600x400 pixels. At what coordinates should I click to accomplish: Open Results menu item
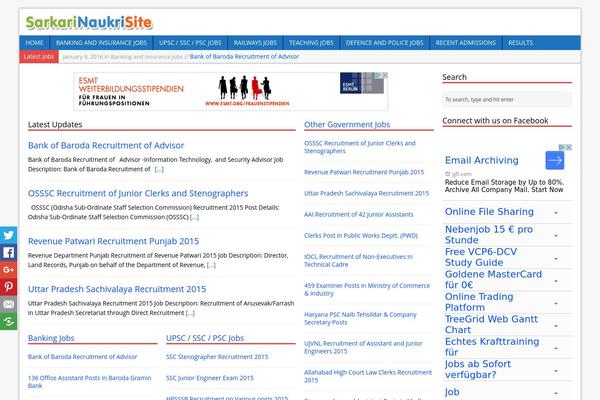coord(520,43)
